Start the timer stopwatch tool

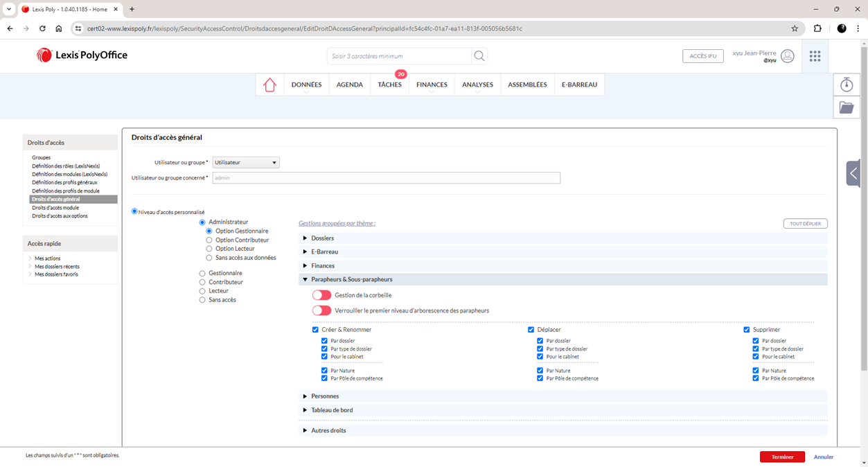point(847,85)
